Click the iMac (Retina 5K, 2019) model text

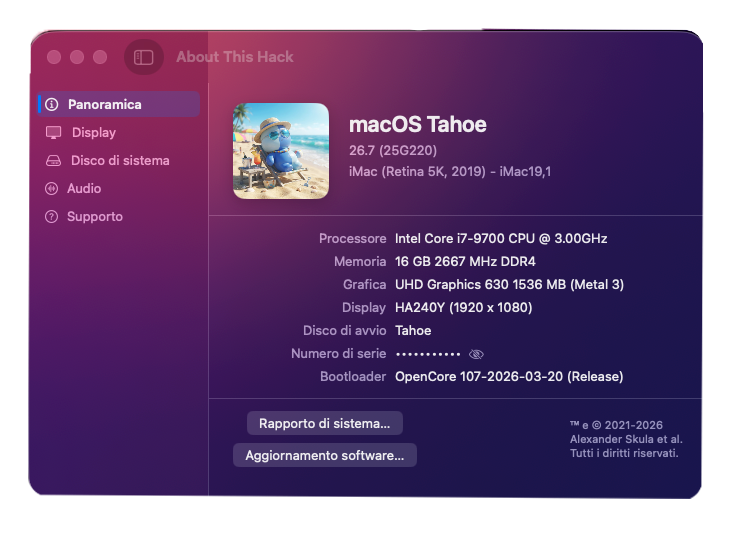tap(450, 171)
